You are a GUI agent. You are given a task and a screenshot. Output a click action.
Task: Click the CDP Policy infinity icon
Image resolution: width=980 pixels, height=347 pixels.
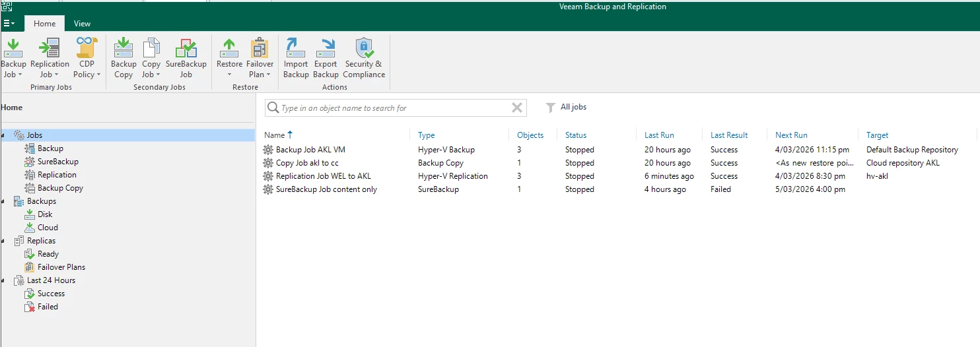(87, 49)
